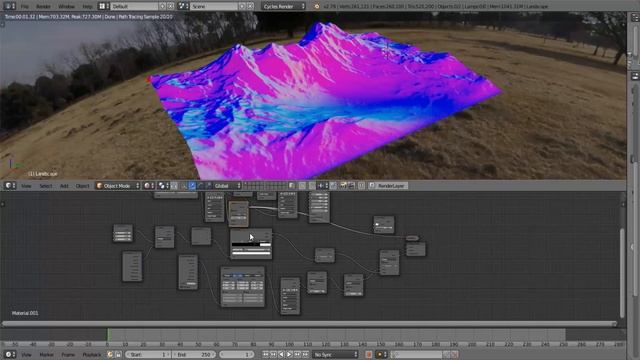Click the node editor vertical scrollbar
The image size is (640, 360).
622,273
